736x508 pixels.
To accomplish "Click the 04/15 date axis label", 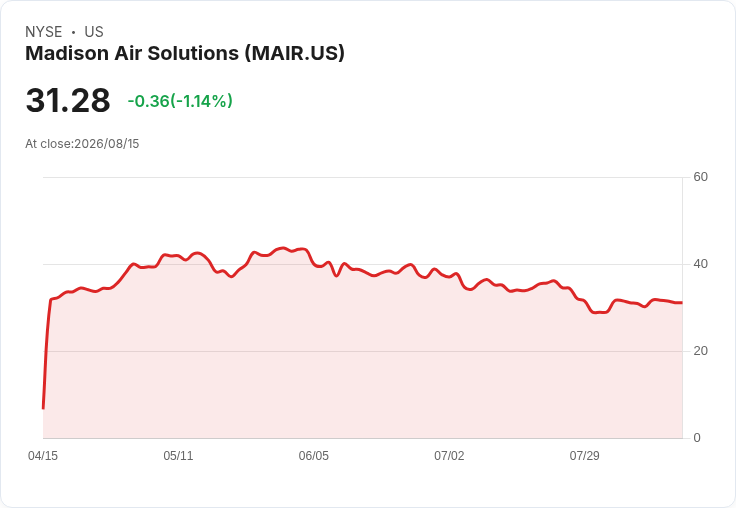I will click(43, 456).
